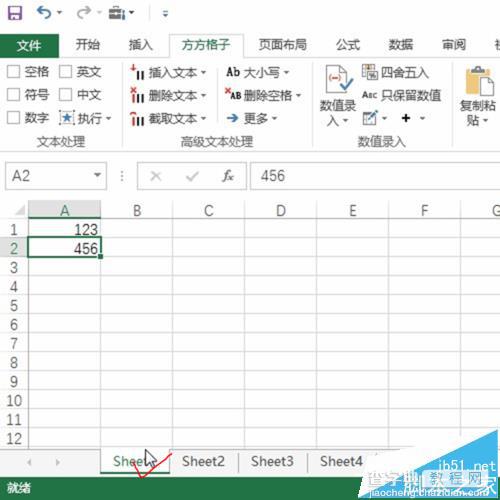Click the 执行 star icon button
The width and height of the screenshot is (500, 500).
(67, 118)
